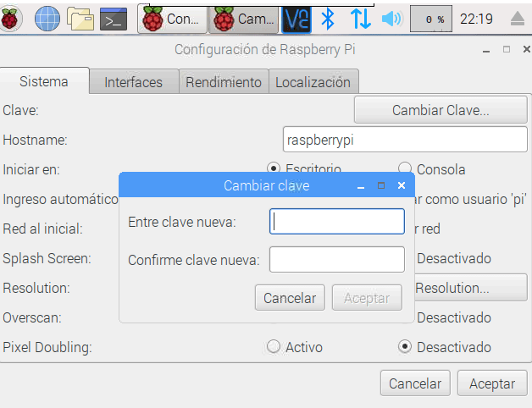Minimize the Configuración de Raspberry Pi window
This screenshot has height=408, width=532.
pyautogui.click(x=486, y=50)
